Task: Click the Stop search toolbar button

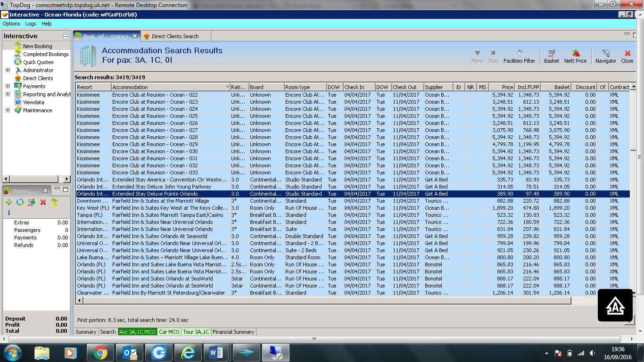Action: coord(493,57)
